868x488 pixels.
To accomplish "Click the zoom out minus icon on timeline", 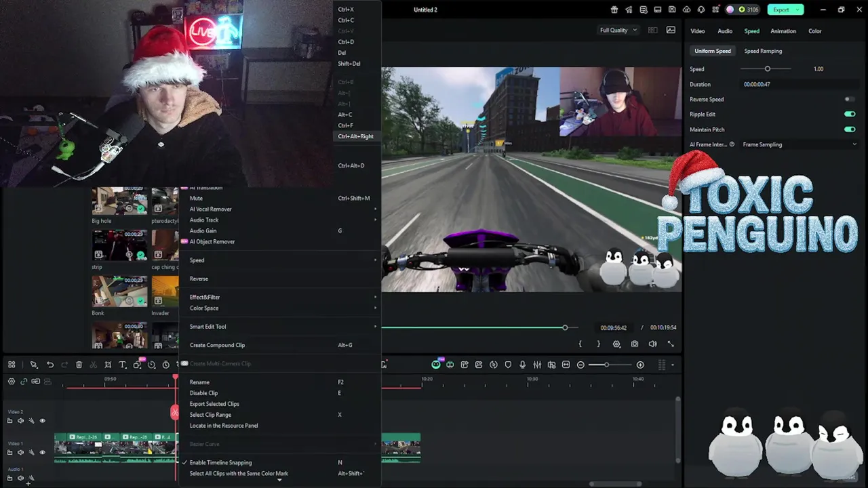I will click(580, 365).
